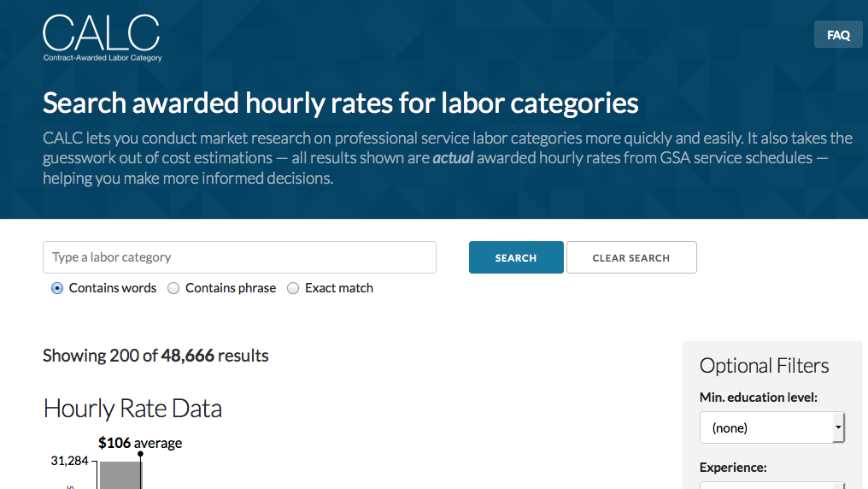This screenshot has width=868, height=489.
Task: Click the Contract-Awarded Labor Category subtitle
Action: click(103, 58)
